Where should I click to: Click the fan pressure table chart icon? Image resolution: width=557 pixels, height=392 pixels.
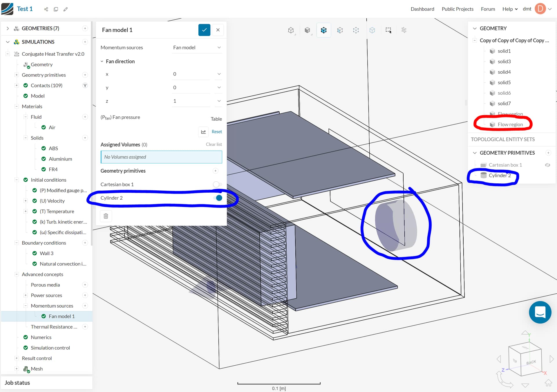(x=203, y=132)
